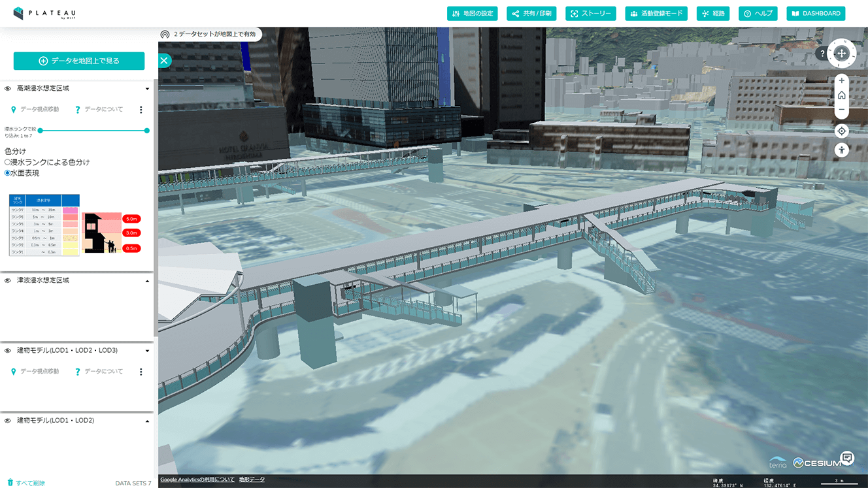Click データについて under 建物モデル(LOD1・LOD2・LOD3)

(104, 371)
